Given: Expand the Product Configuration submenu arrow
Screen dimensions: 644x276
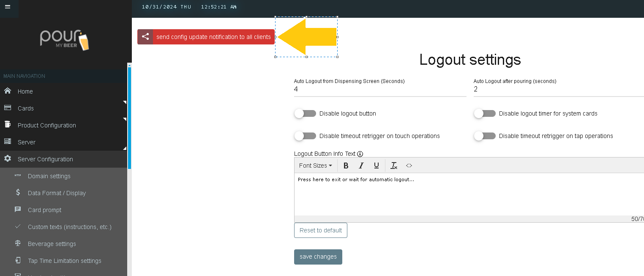Looking at the screenshot, I should [x=125, y=119].
